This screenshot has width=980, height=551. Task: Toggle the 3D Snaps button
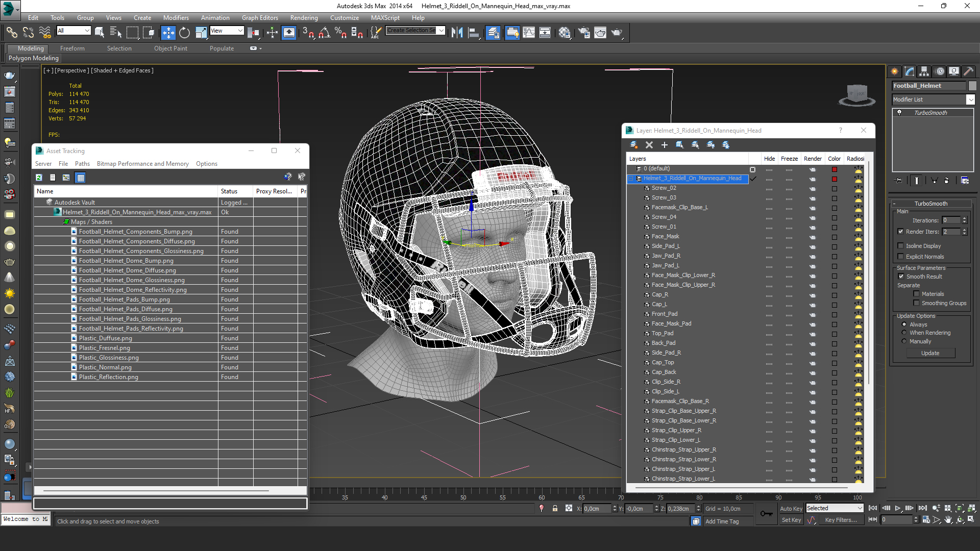(308, 33)
